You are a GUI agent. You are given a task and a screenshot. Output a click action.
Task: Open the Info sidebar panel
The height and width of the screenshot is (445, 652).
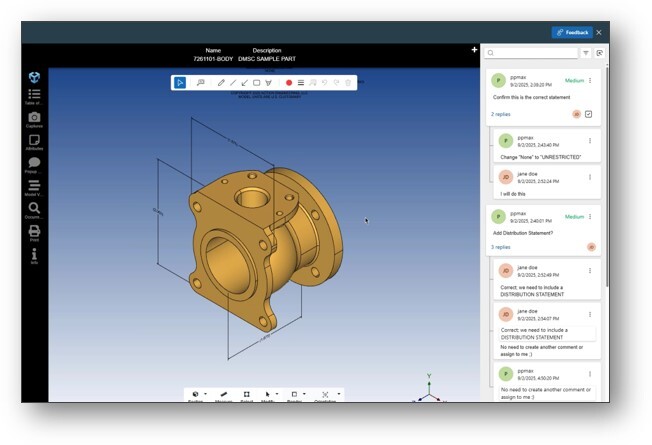[x=34, y=255]
